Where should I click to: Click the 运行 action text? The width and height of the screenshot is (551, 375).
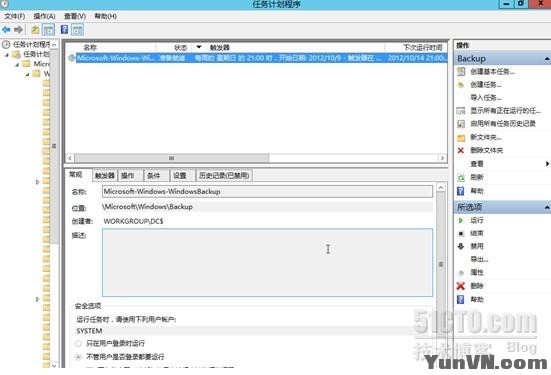(x=477, y=220)
